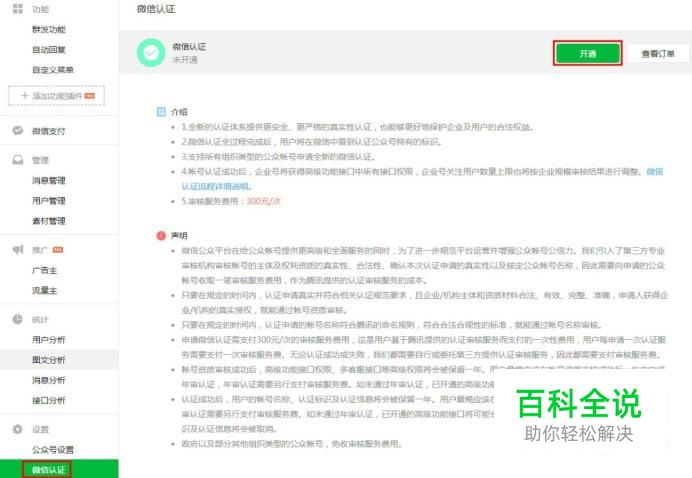
Task: Click the 300元/次 fee text
Action: coord(263,201)
